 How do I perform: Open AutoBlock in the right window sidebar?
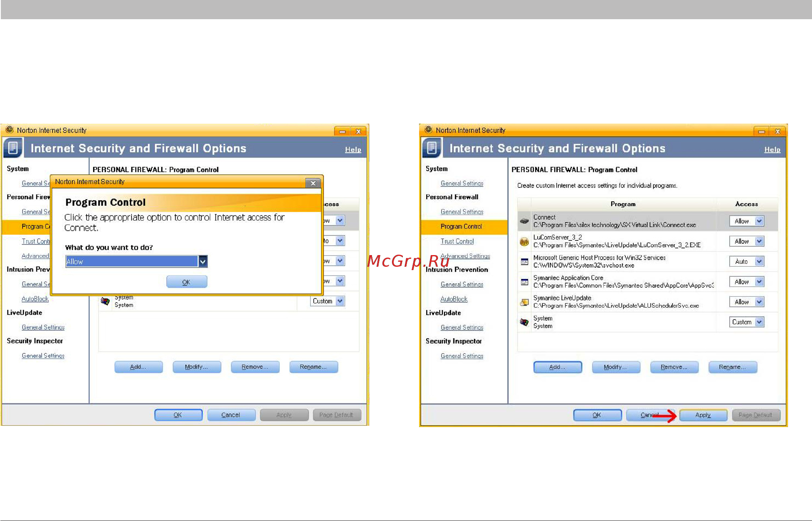coord(454,299)
